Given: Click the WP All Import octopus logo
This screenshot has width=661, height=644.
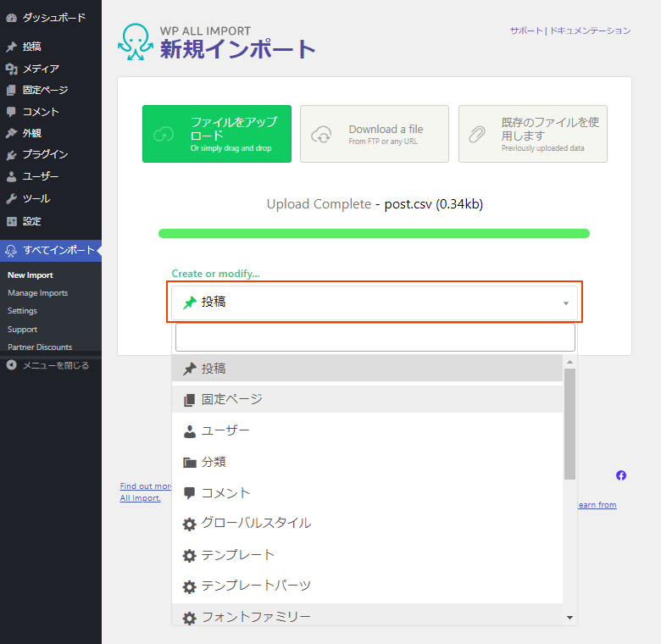Looking at the screenshot, I should [x=135, y=42].
